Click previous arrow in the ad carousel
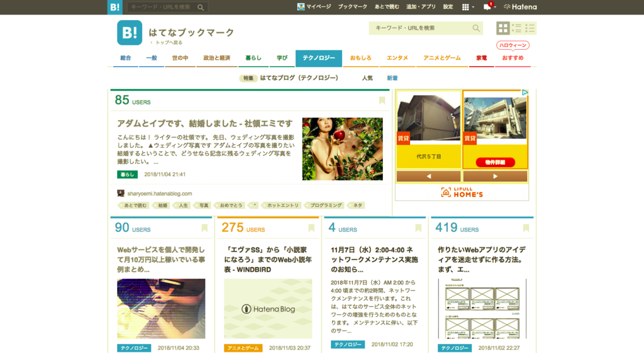This screenshot has width=644, height=353. [x=428, y=176]
